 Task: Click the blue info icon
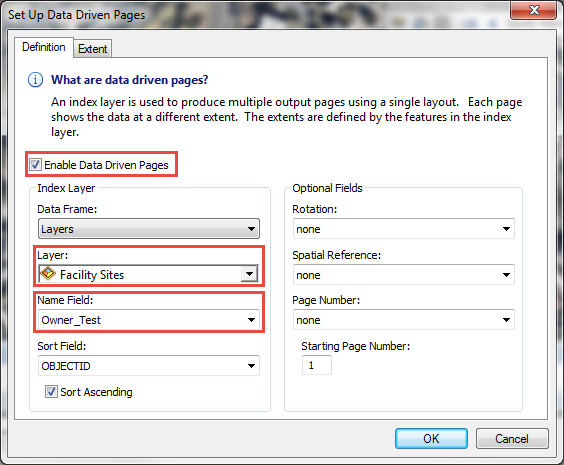click(x=35, y=80)
